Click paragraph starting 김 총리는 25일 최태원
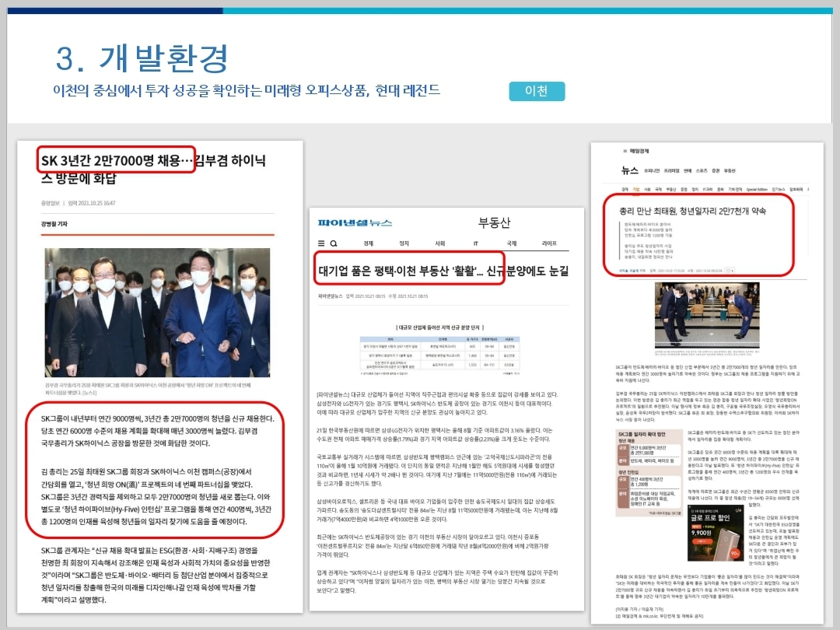840x630 pixels. point(156,496)
